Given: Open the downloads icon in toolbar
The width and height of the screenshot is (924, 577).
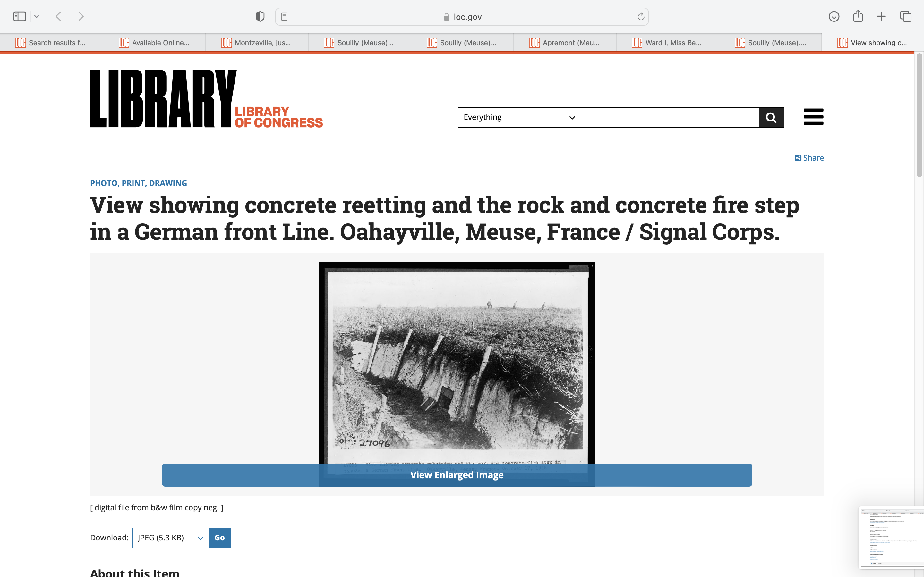Looking at the screenshot, I should coord(834,16).
